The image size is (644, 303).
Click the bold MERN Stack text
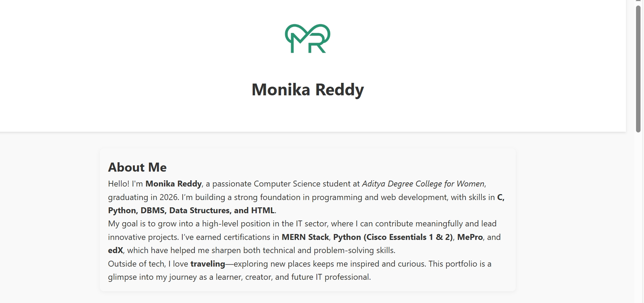point(305,237)
